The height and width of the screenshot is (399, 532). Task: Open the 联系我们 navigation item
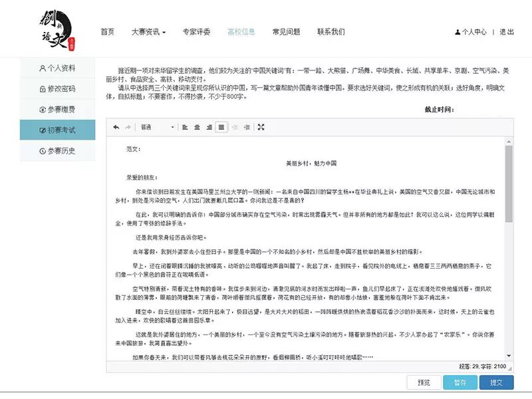[331, 32]
